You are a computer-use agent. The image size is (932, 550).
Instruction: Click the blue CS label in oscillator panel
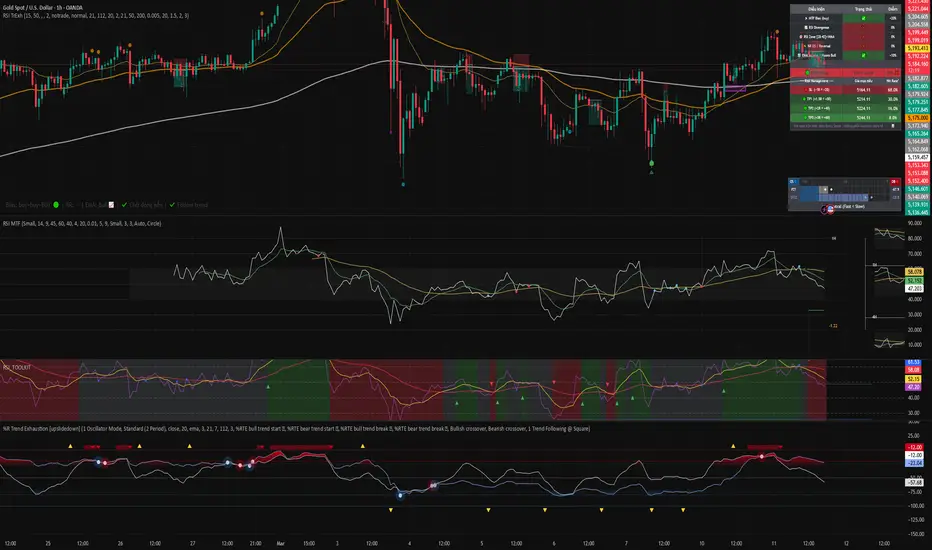(793, 181)
